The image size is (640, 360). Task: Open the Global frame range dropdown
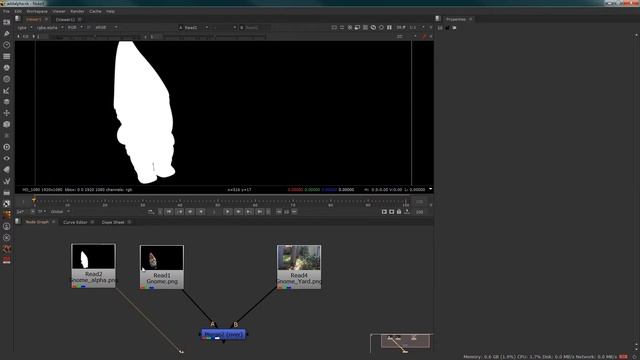(60, 211)
